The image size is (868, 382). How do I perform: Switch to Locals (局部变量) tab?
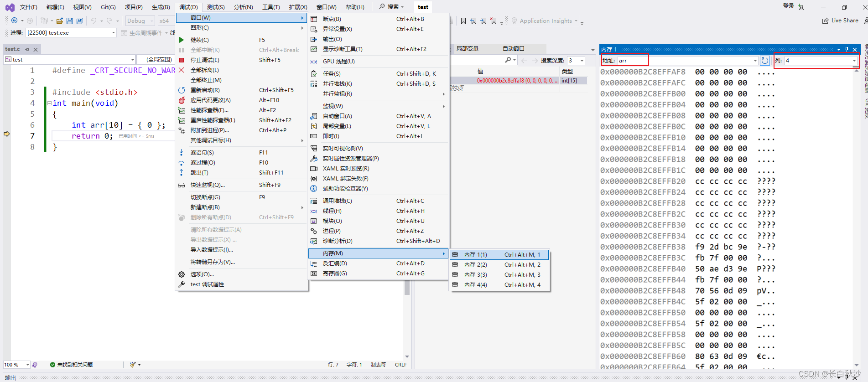(x=468, y=48)
